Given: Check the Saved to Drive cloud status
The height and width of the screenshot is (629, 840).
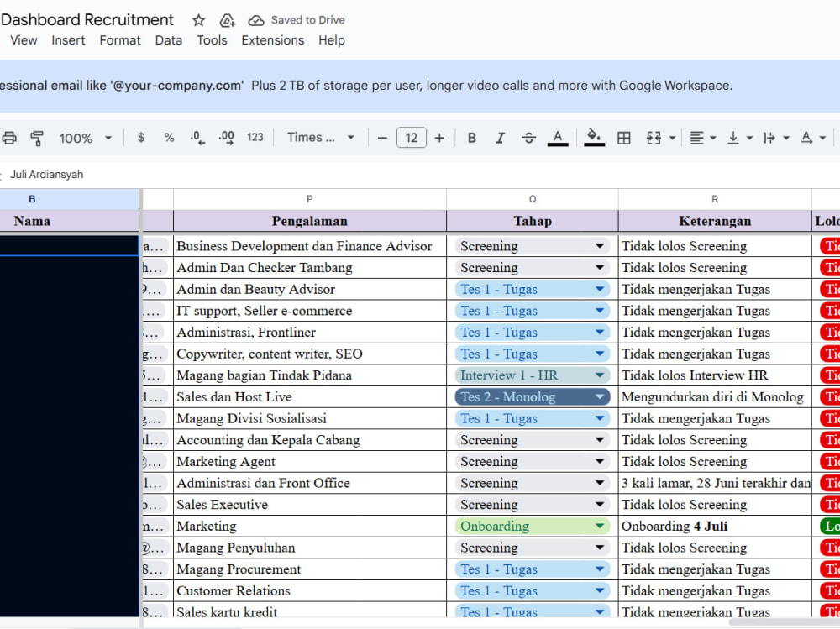Looking at the screenshot, I should point(256,20).
